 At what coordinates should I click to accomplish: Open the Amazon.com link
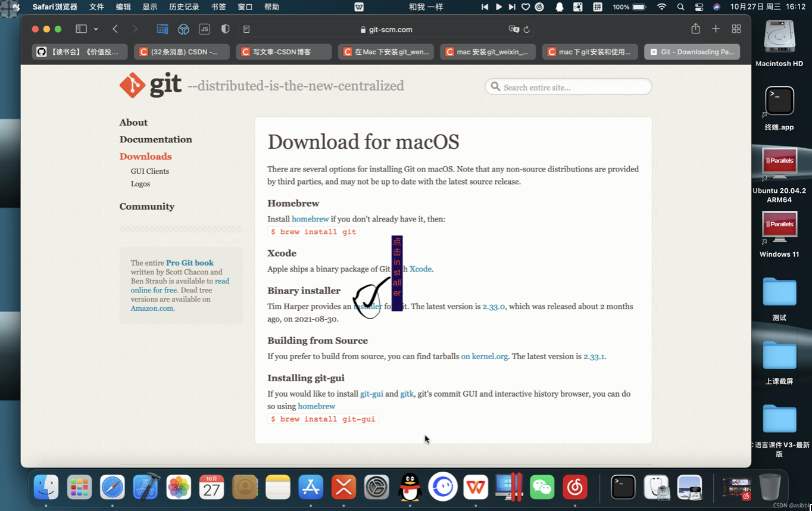(x=152, y=309)
